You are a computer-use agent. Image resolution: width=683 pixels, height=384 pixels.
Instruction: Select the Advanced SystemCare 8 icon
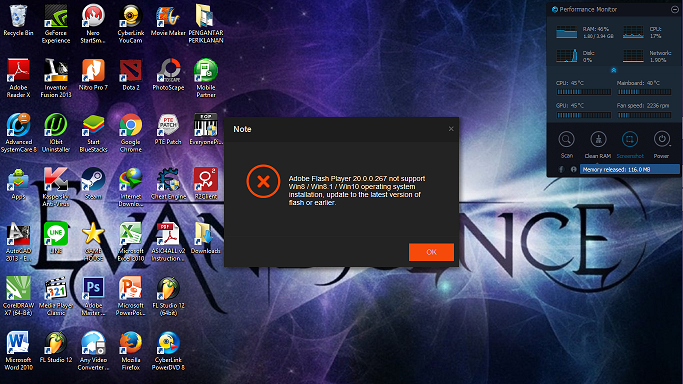(x=18, y=133)
